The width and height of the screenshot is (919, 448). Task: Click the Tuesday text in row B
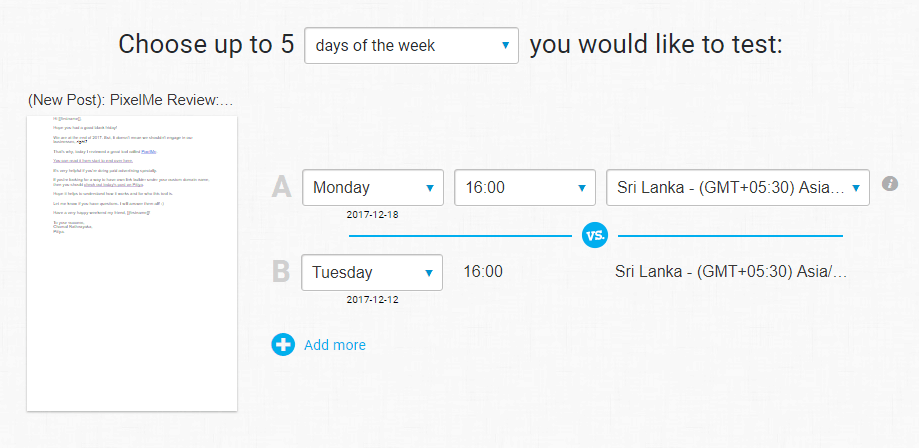(342, 273)
